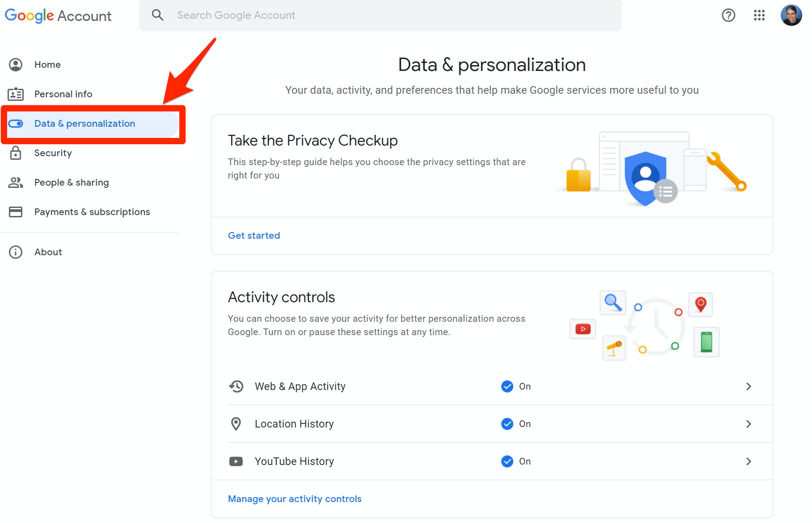Expand the Web & App Activity chevron
The width and height of the screenshot is (812, 523).
749,386
